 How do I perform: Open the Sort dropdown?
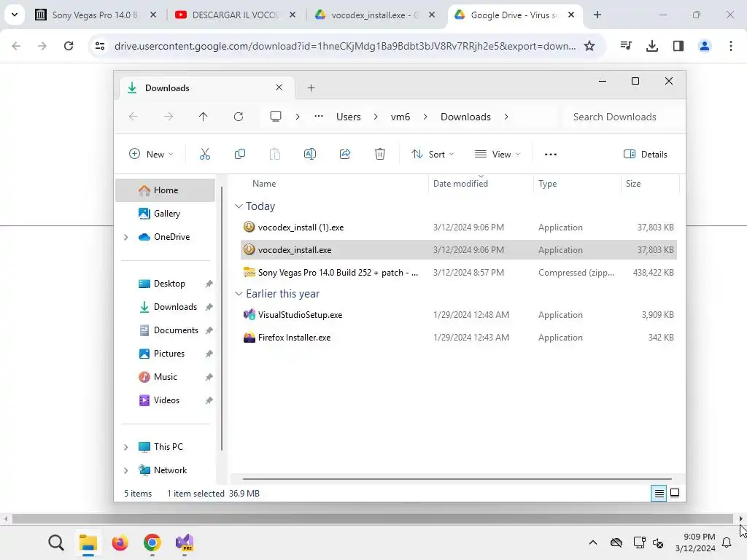pos(433,154)
